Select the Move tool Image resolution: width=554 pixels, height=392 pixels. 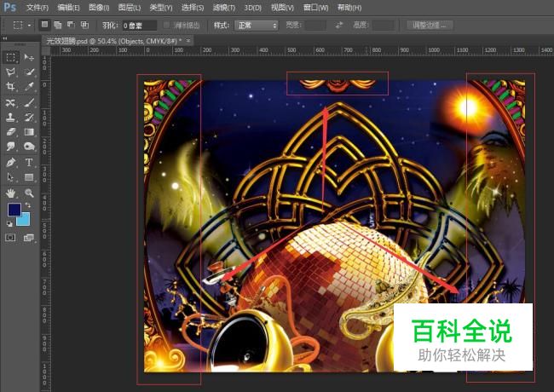coord(29,57)
